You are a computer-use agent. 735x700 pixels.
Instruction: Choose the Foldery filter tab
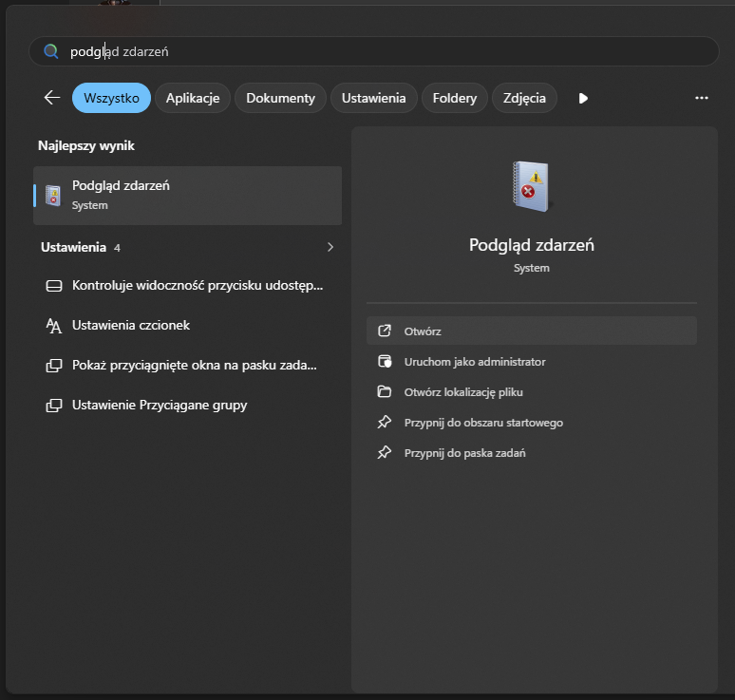click(454, 98)
